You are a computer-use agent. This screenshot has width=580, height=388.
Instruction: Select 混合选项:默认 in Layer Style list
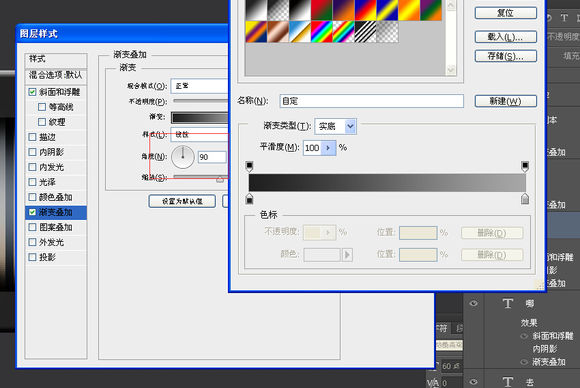pos(56,75)
